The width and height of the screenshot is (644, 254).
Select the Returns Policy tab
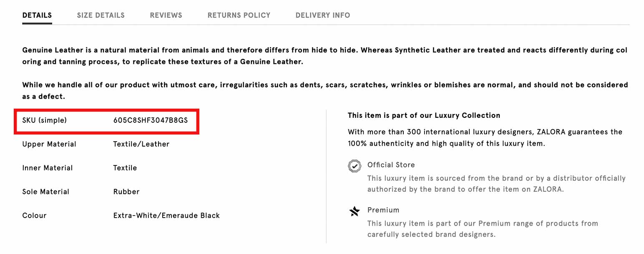coord(239,15)
